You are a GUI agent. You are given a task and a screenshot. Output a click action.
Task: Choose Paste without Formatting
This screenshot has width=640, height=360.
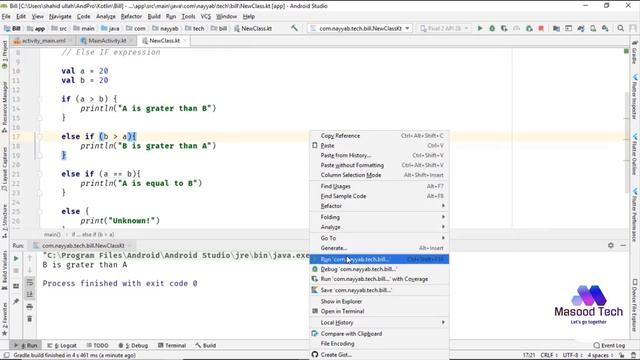point(380,165)
